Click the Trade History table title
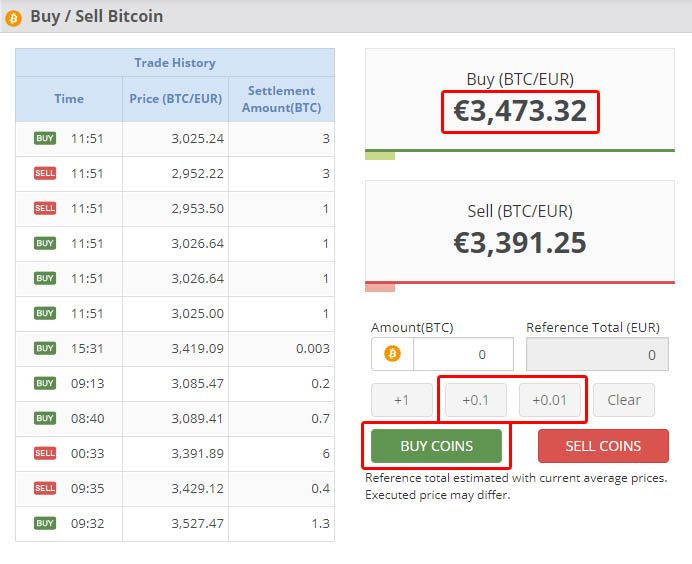 pos(175,63)
